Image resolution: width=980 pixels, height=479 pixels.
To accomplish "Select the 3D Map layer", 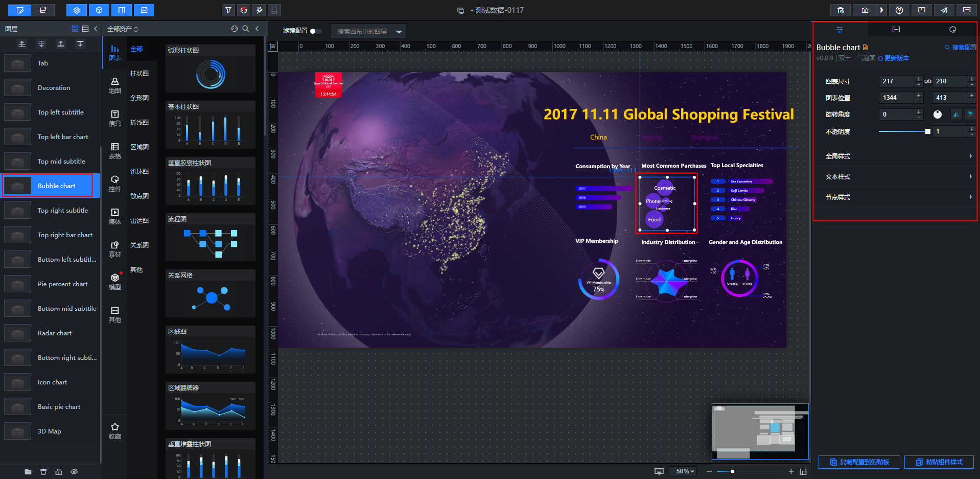I will tap(50, 431).
